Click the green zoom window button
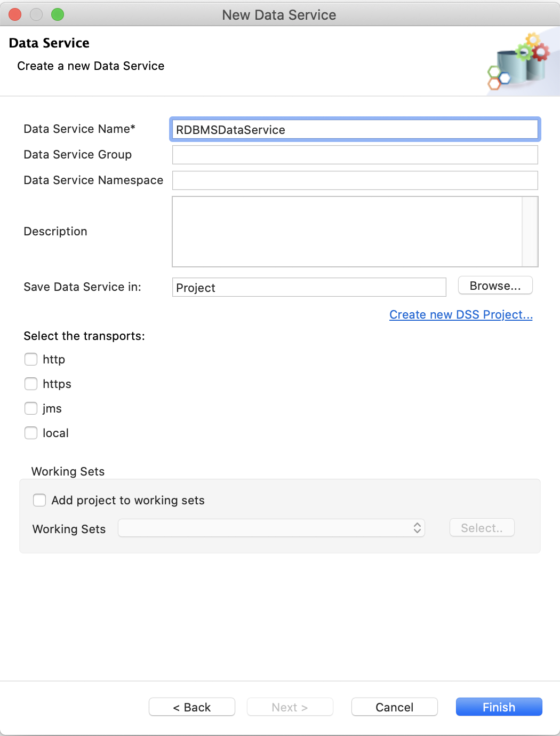This screenshot has width=560, height=736. (58, 14)
